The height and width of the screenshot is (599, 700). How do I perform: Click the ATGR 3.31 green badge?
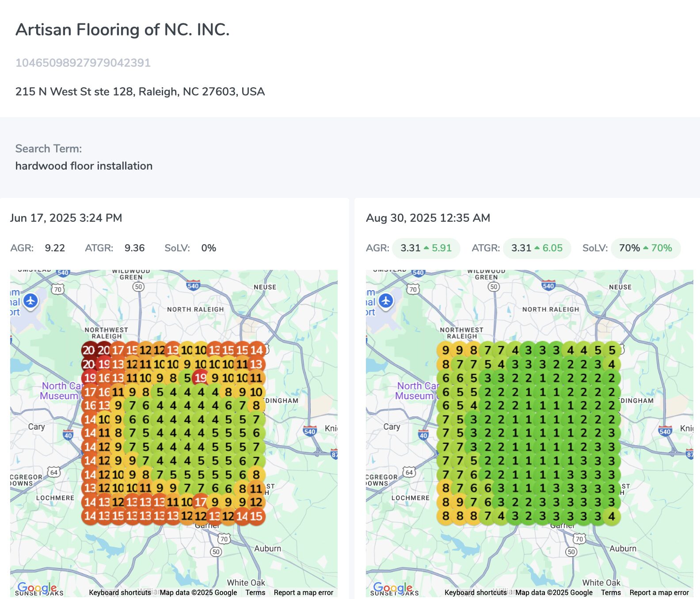536,248
